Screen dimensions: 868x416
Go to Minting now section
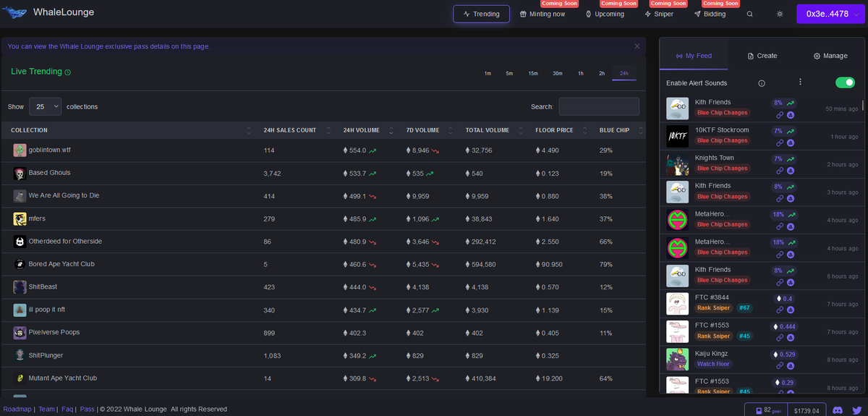click(542, 14)
